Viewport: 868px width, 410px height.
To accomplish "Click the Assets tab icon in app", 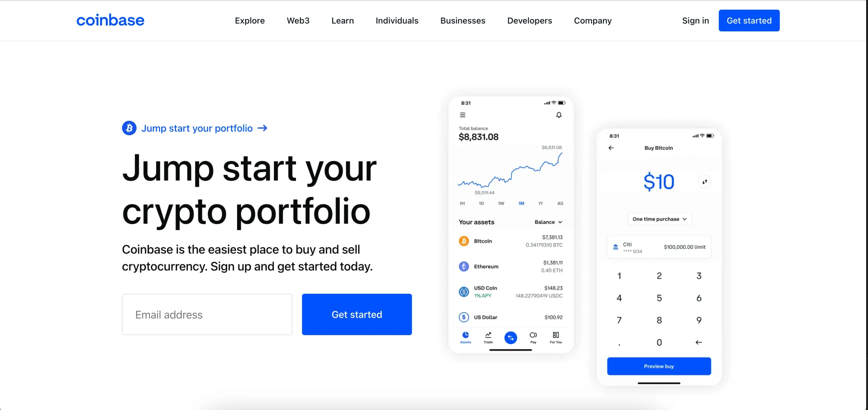I will coord(466,336).
